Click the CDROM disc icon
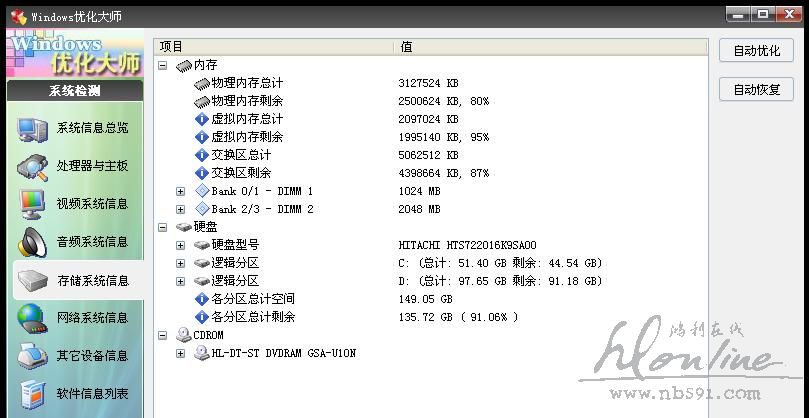Image resolution: width=809 pixels, height=418 pixels. (x=184, y=335)
